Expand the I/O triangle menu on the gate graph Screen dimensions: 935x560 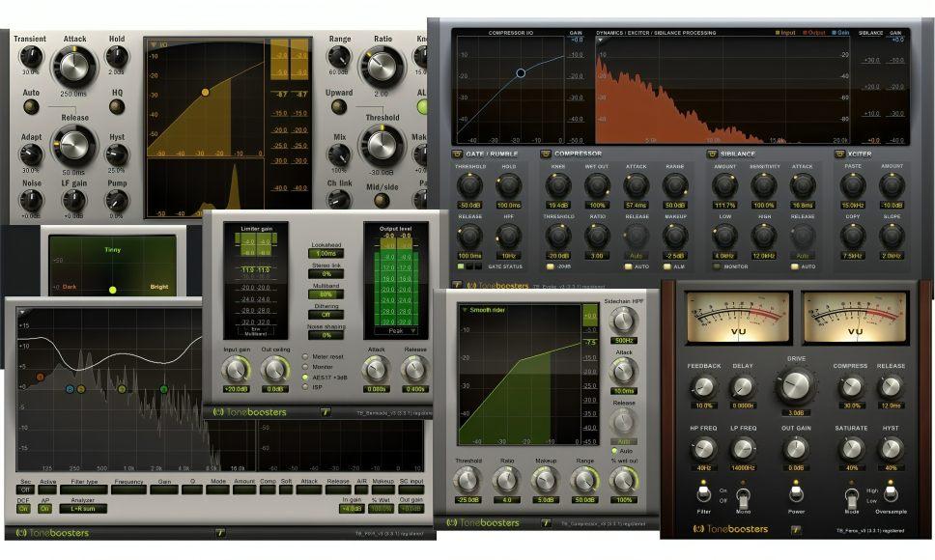(154, 44)
